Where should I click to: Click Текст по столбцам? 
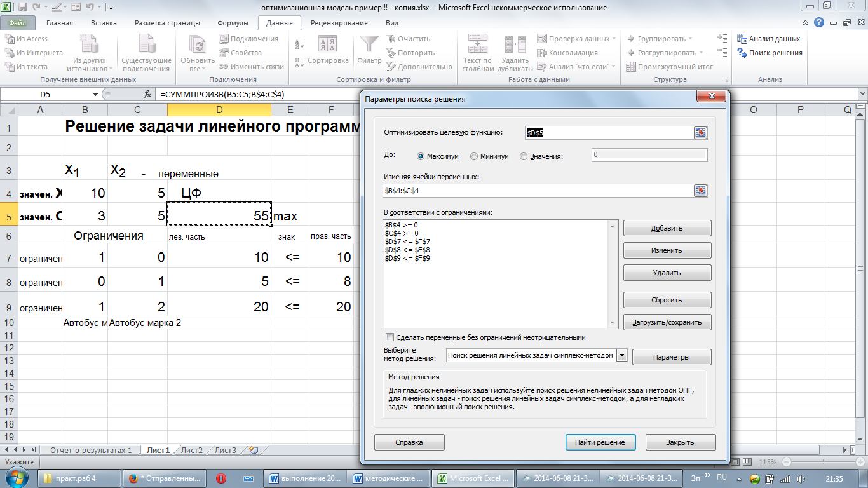click(x=478, y=53)
